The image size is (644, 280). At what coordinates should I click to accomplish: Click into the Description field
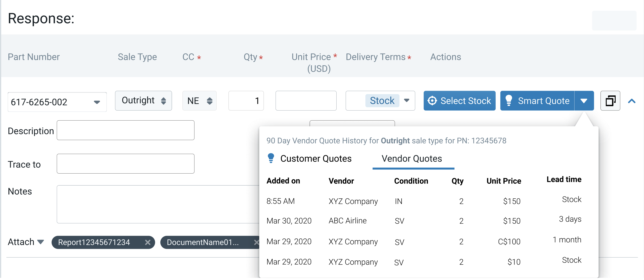point(125,130)
